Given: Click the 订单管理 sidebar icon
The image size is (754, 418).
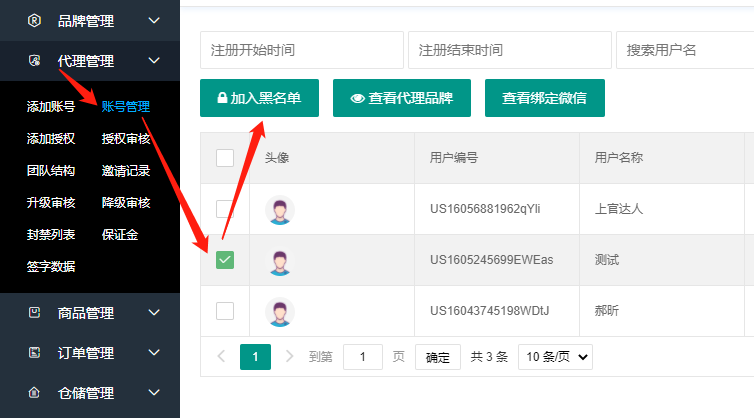Looking at the screenshot, I should point(35,353).
